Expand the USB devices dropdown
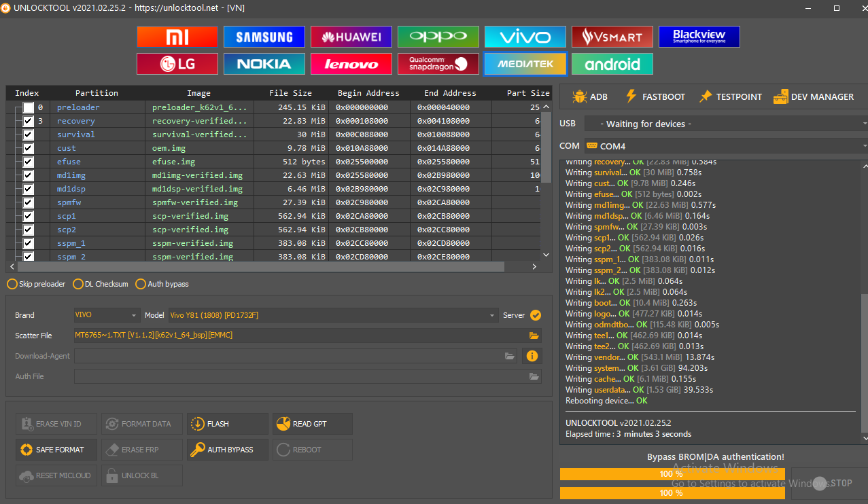Image resolution: width=868 pixels, height=504 pixels. 726,124
